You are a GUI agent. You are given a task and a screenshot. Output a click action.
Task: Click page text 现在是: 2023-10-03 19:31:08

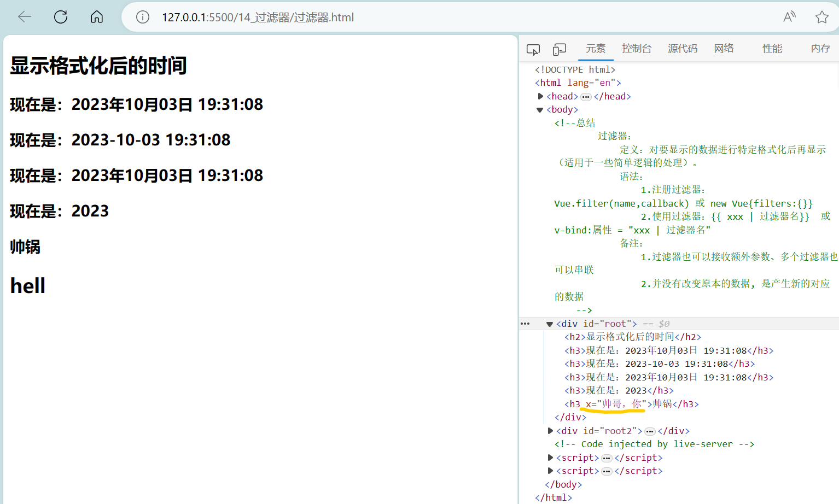click(x=120, y=140)
